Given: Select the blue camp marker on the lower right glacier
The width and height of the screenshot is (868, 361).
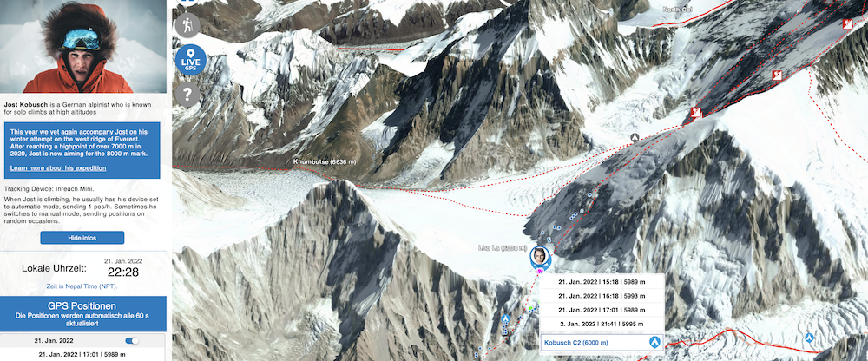Looking at the screenshot, I should point(809,338).
